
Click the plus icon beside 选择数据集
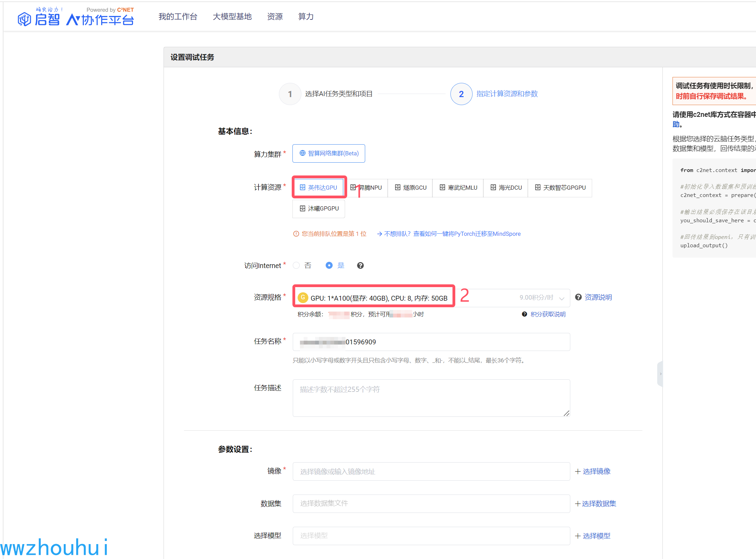click(x=578, y=504)
